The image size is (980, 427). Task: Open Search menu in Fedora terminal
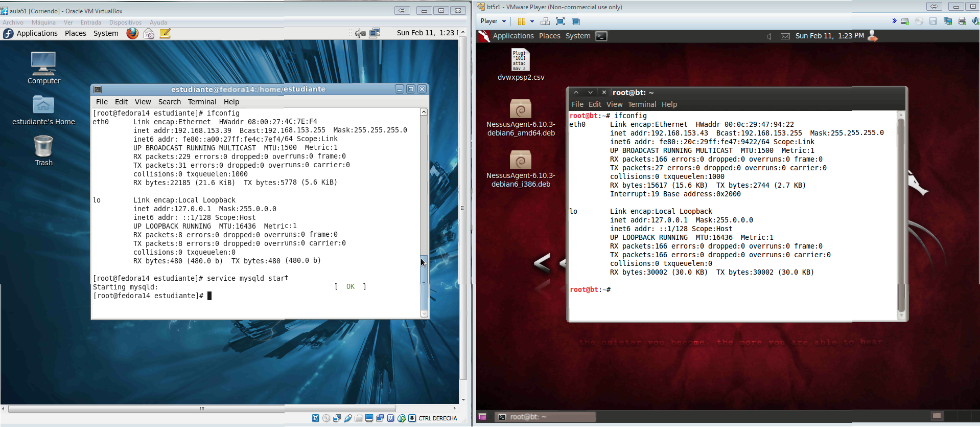[169, 102]
